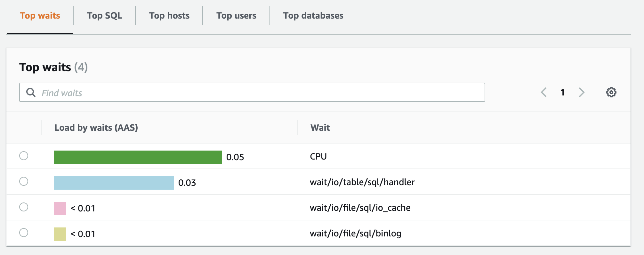Switch to the Top SQL tab
The image size is (644, 255).
(104, 16)
